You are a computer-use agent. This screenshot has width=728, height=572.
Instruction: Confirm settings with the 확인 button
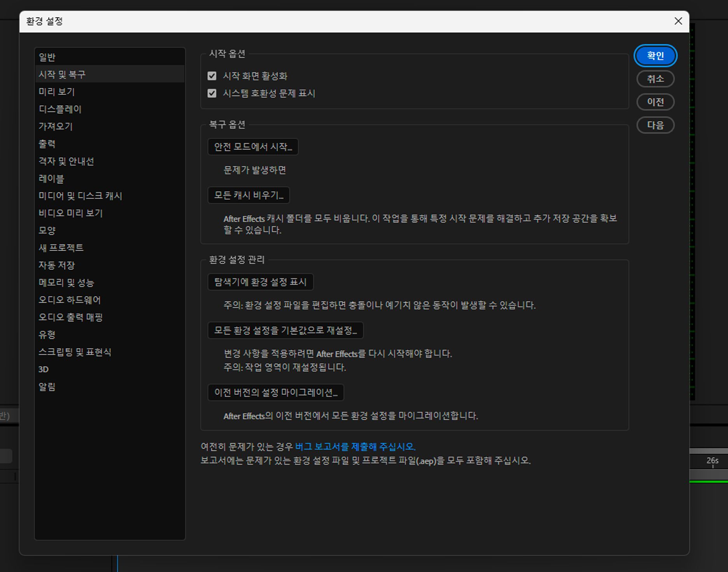[656, 56]
